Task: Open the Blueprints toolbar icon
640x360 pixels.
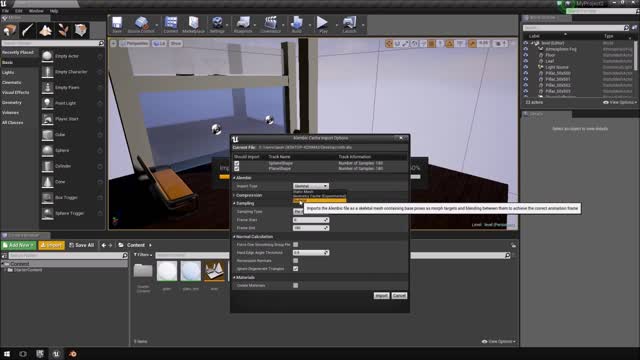Action: pyautogui.click(x=243, y=24)
